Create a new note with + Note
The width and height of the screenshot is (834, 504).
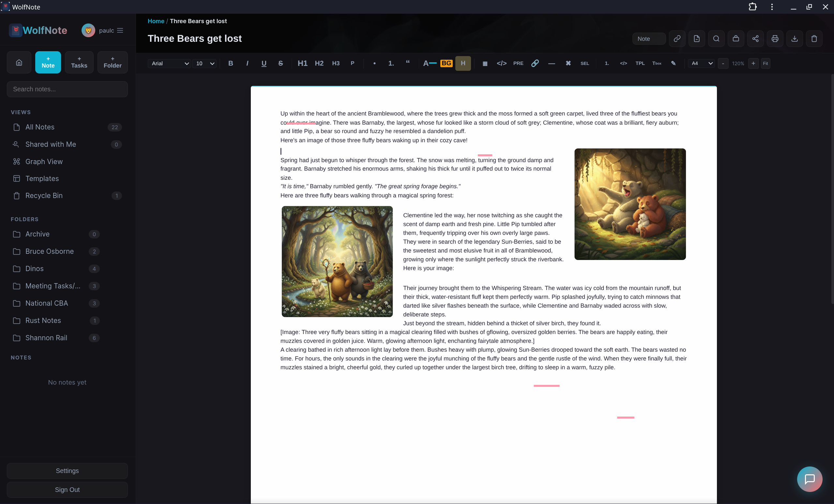pos(48,62)
